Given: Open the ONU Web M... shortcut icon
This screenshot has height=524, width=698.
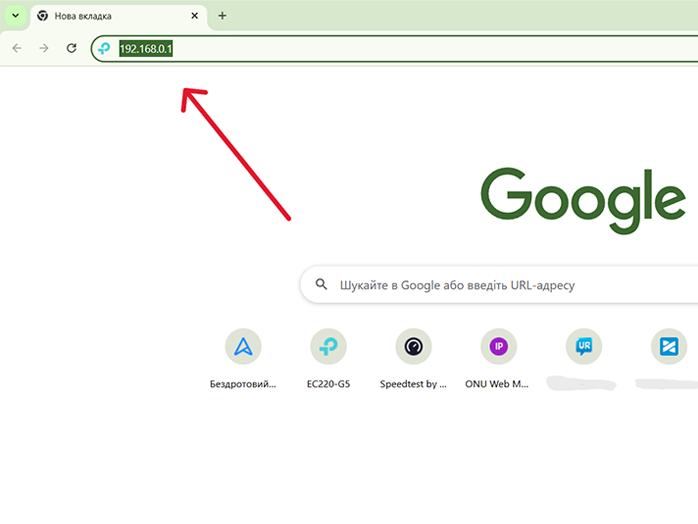Looking at the screenshot, I should point(499,346).
